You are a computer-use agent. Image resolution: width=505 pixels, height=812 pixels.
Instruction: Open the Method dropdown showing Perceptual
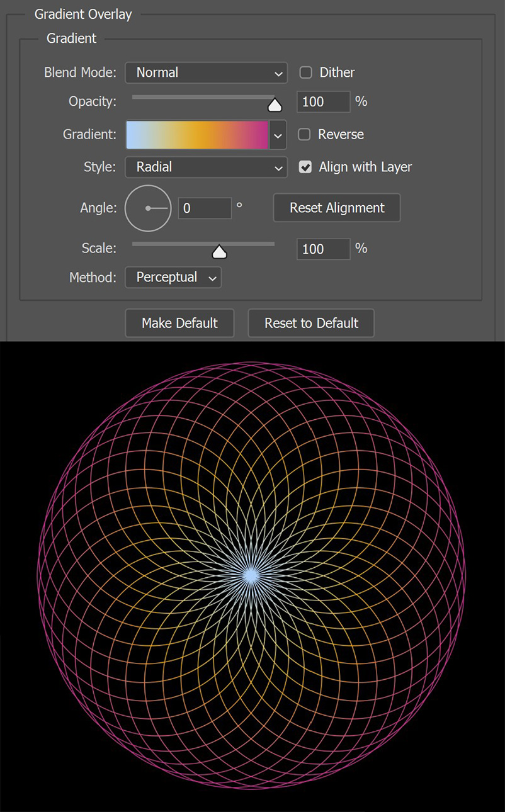pos(173,277)
